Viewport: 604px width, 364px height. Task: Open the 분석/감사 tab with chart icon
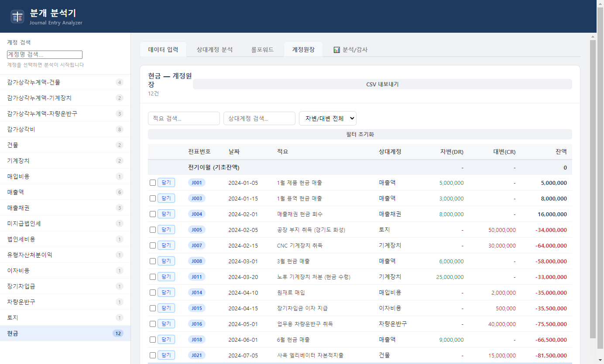[x=350, y=50]
